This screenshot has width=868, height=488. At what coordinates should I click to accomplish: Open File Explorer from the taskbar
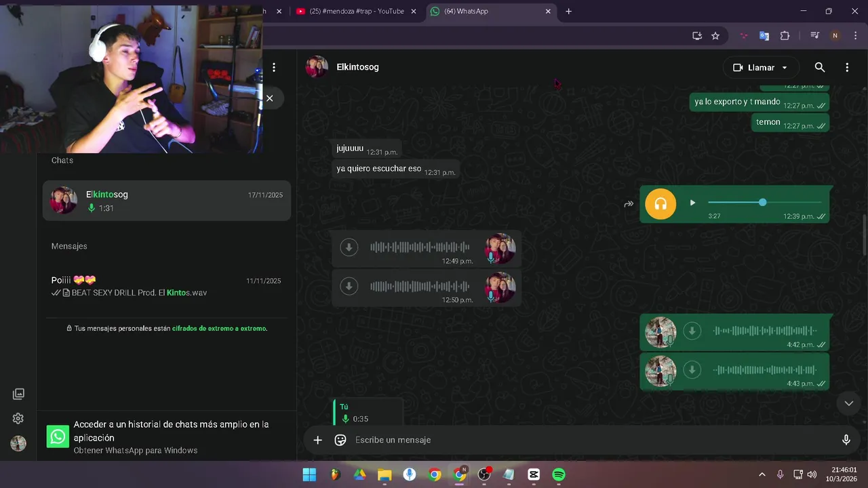coord(384,474)
